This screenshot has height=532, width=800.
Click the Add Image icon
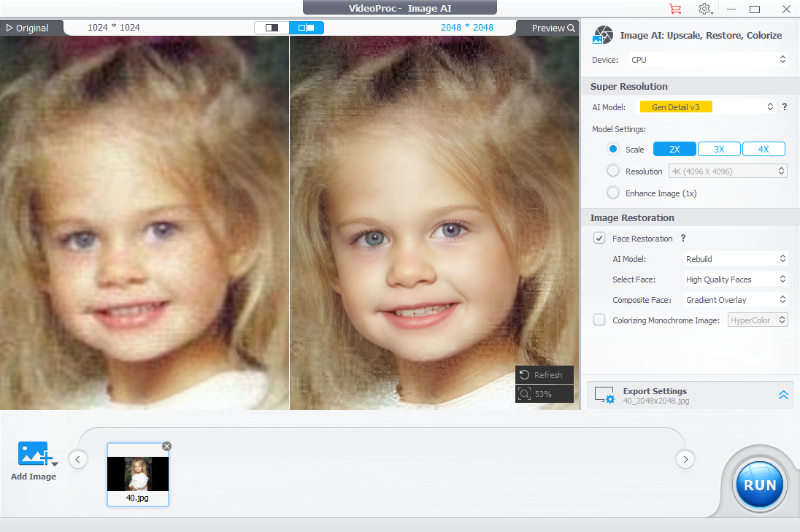click(34, 453)
